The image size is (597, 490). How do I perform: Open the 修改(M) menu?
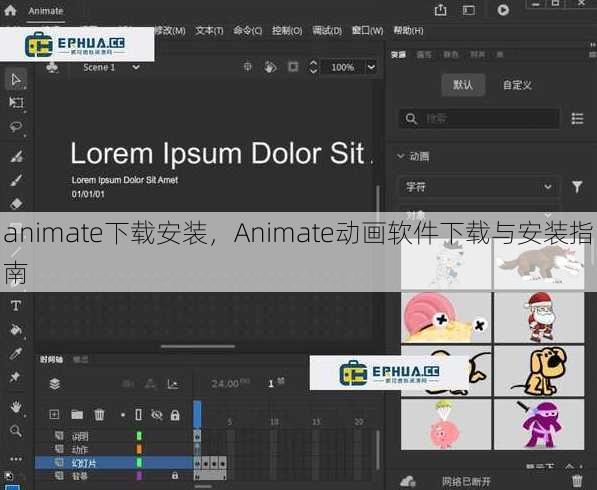tap(170, 30)
